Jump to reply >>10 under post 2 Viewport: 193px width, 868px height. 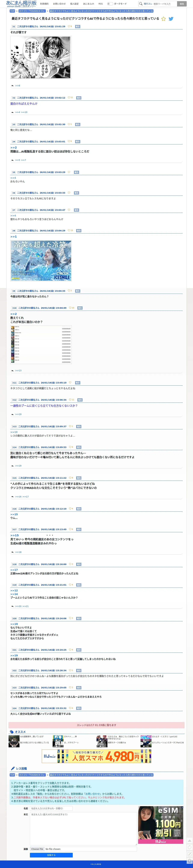[x=24, y=112]
